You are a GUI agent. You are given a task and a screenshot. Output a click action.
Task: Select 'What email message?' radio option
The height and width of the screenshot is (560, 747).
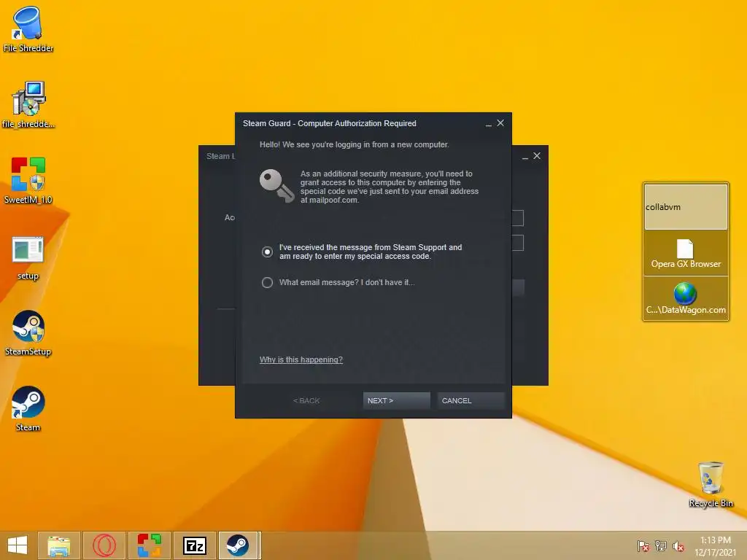click(x=267, y=282)
